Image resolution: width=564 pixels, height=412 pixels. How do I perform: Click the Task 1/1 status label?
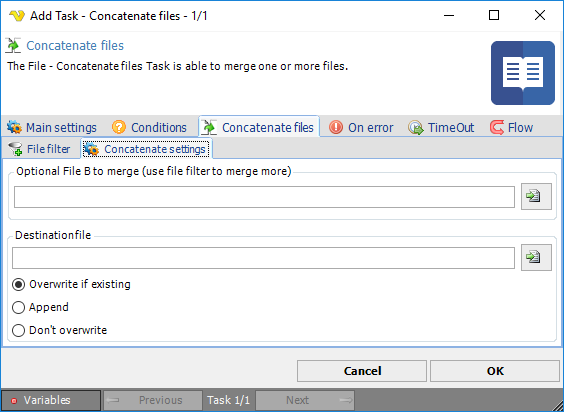(229, 400)
